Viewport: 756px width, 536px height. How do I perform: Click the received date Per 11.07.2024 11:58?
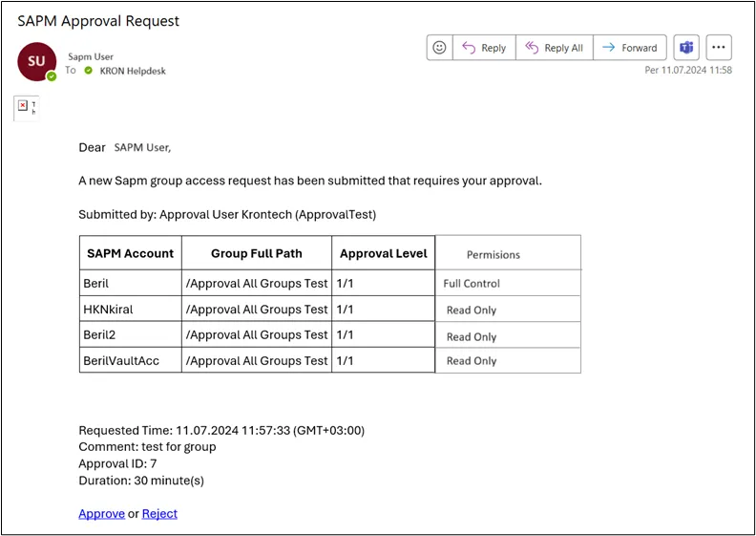(x=688, y=70)
